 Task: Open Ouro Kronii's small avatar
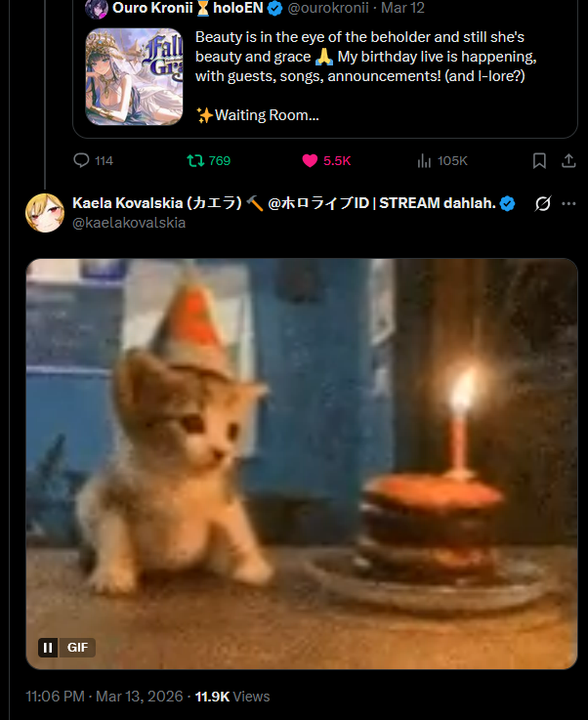[97, 8]
